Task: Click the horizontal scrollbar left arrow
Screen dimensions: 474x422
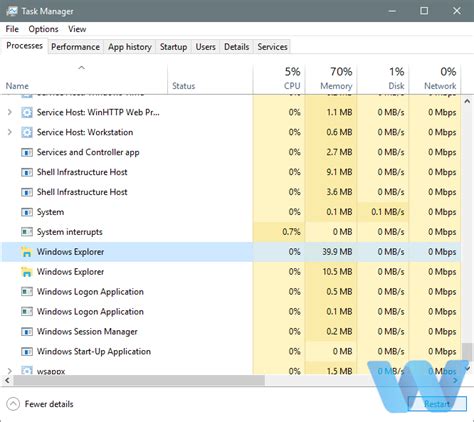Action: coord(7,380)
